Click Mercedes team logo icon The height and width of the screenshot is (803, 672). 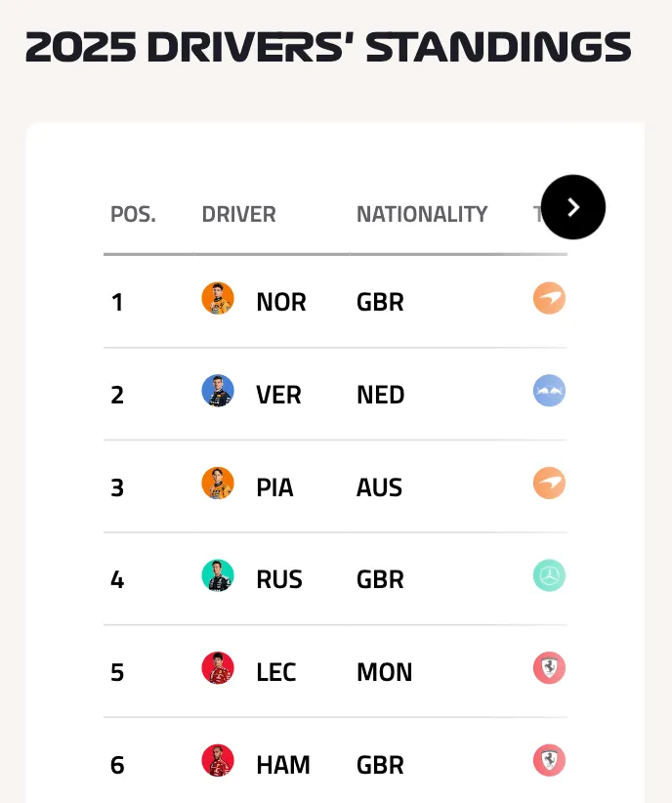pos(549,576)
